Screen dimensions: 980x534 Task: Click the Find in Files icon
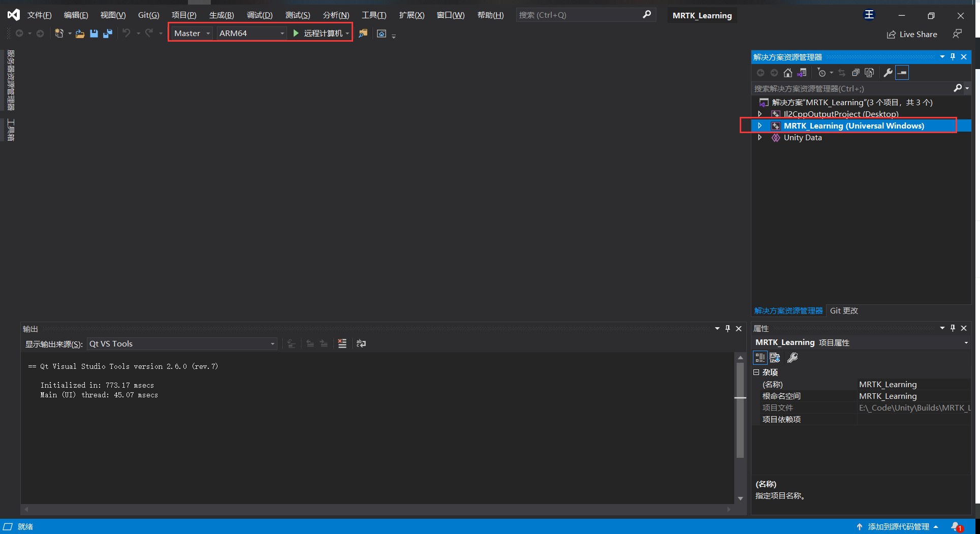pyautogui.click(x=363, y=34)
